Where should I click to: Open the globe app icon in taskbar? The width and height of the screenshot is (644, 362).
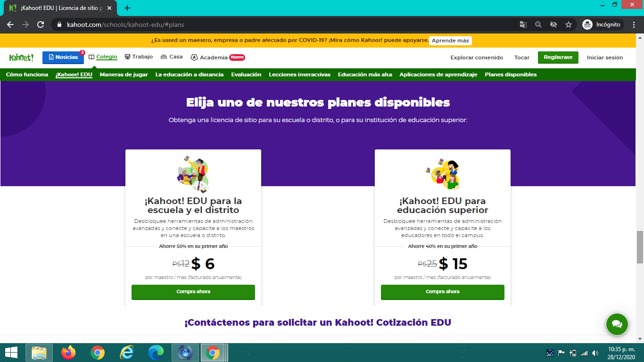185,353
